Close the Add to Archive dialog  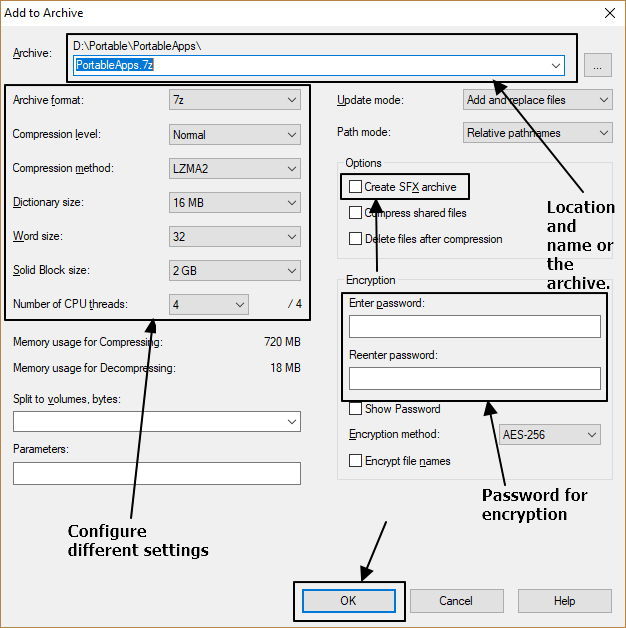point(610,13)
